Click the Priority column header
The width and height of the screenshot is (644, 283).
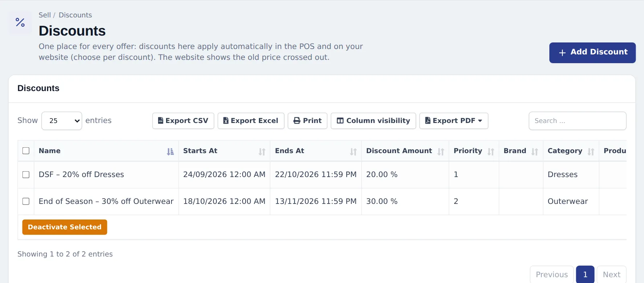click(474, 151)
